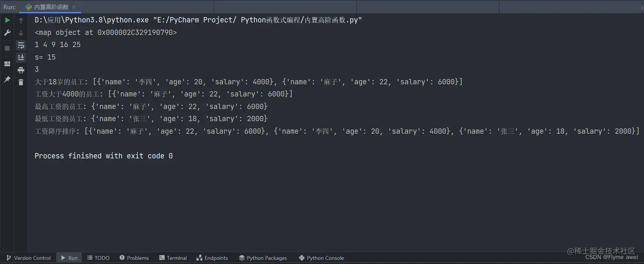Open the Python Packages tool window
644x264 pixels.
[x=263, y=258]
